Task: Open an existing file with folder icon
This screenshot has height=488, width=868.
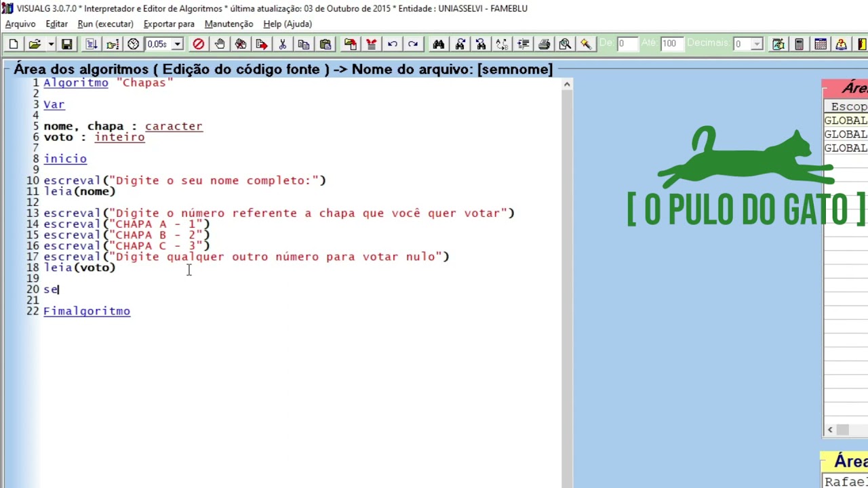Action: (x=34, y=44)
